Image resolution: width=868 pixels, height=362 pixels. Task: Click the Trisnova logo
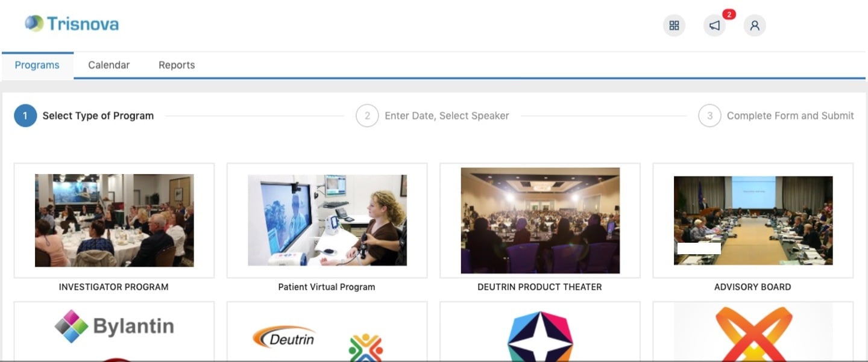[x=72, y=23]
